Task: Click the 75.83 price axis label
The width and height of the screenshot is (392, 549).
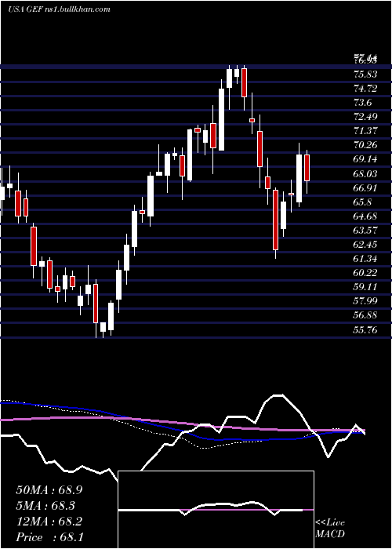Action: tap(365, 75)
